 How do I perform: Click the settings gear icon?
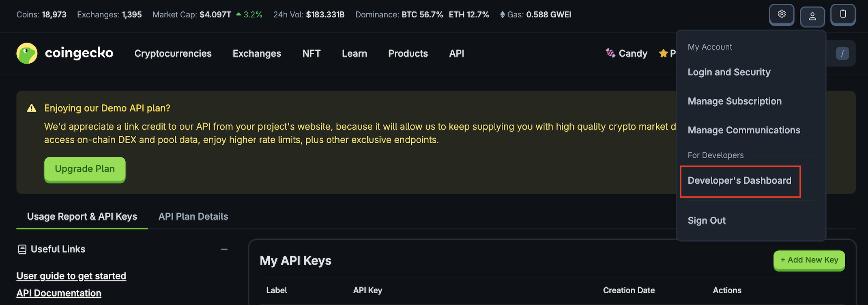point(782,15)
